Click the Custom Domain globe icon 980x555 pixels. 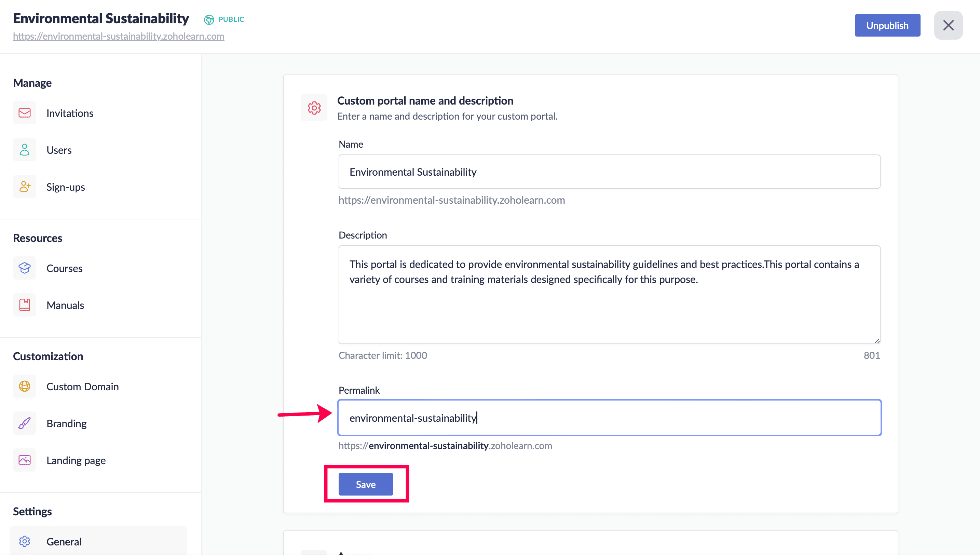click(x=24, y=386)
